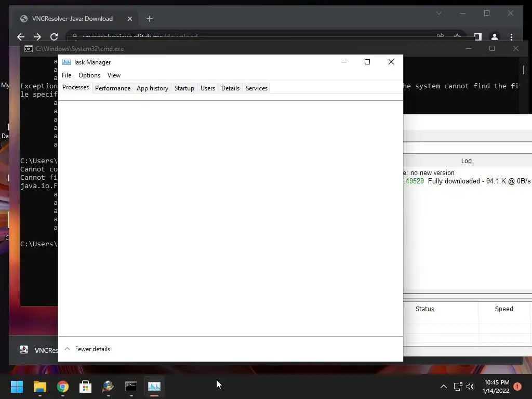Viewport: 532px width, 399px height.
Task: Open the volume tray icon
Action: point(470,387)
